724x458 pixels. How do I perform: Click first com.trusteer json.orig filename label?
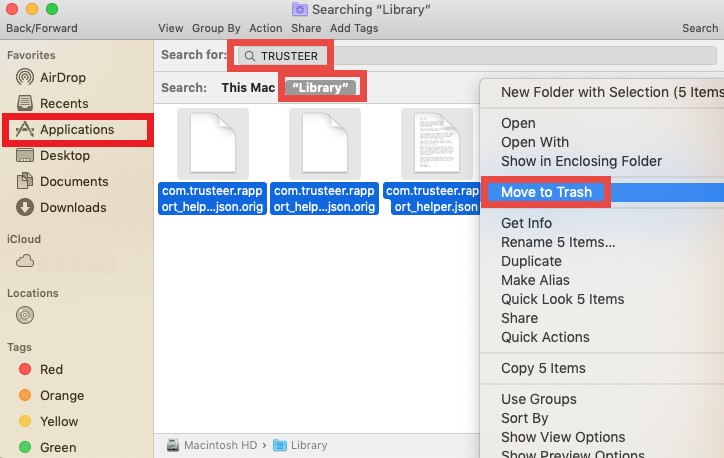click(212, 199)
